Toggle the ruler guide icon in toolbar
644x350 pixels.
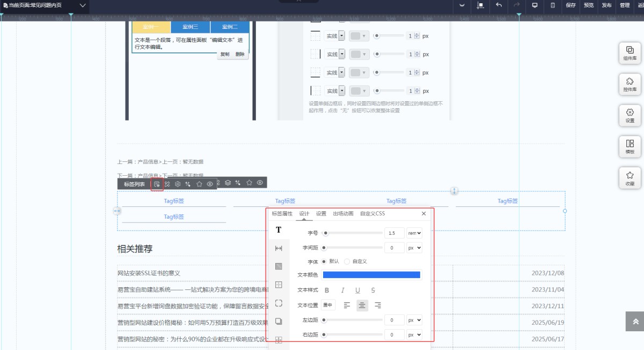click(480, 5)
